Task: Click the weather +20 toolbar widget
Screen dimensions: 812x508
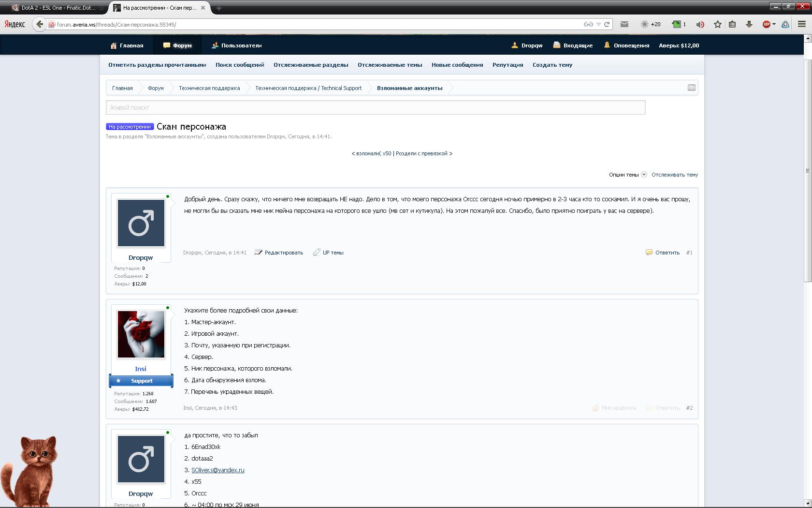Action: coord(651,24)
